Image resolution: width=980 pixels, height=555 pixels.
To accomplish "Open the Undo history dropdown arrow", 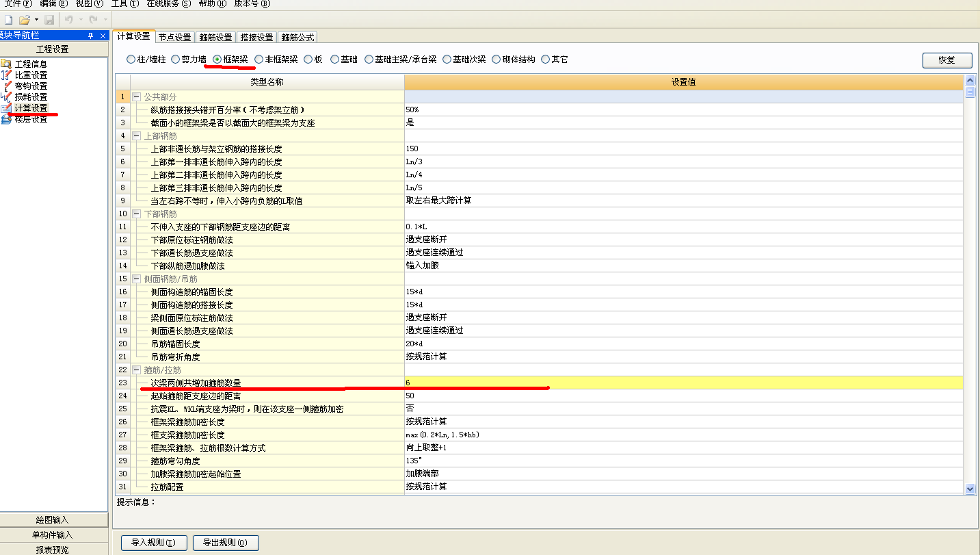I will coord(79,21).
